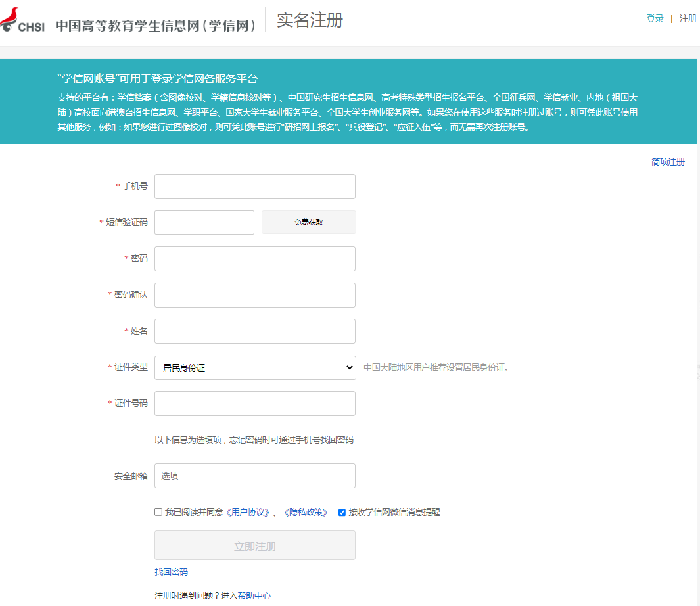
Task: Click the 中国高等教育学生信息网(学信网) site title
Action: pyautogui.click(x=155, y=26)
